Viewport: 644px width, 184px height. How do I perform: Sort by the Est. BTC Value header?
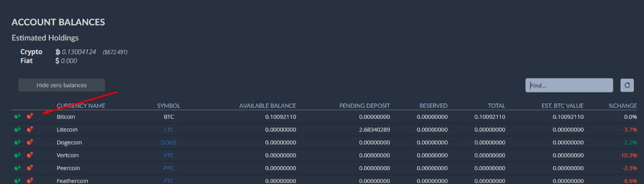pyautogui.click(x=562, y=105)
